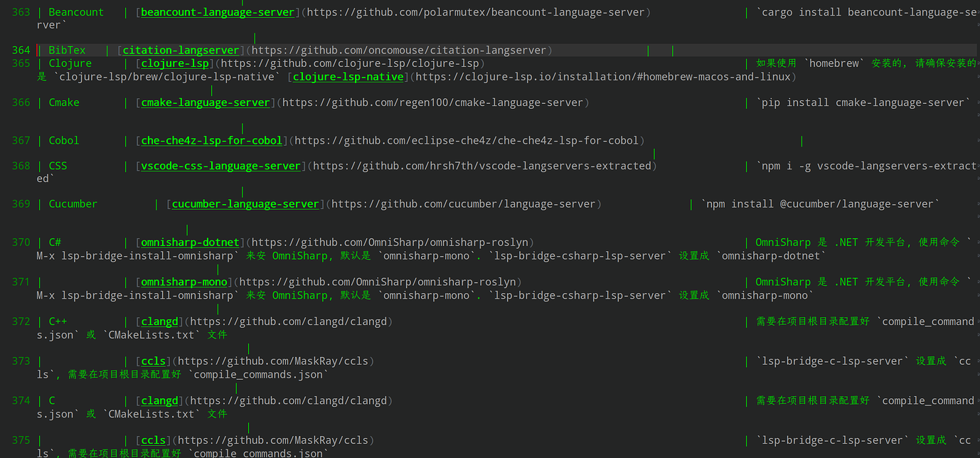Click line number 364 in the margin

pos(20,50)
